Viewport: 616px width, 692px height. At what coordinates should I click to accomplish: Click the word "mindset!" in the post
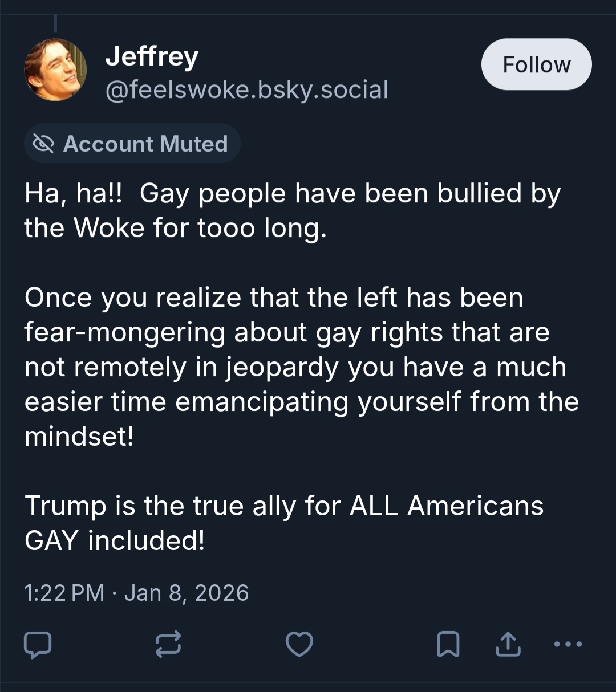pyautogui.click(x=79, y=437)
